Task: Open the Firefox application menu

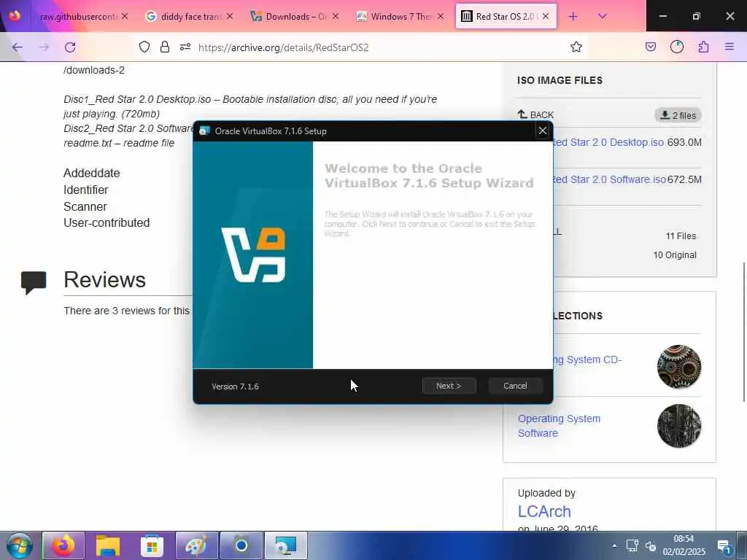Action: coord(729,47)
